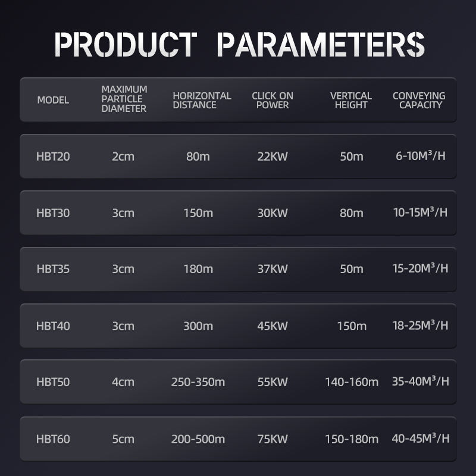Viewport: 476px width, 476px height.
Task: Select the HORIZONTAL DISTANCE column header
Action: point(202,100)
